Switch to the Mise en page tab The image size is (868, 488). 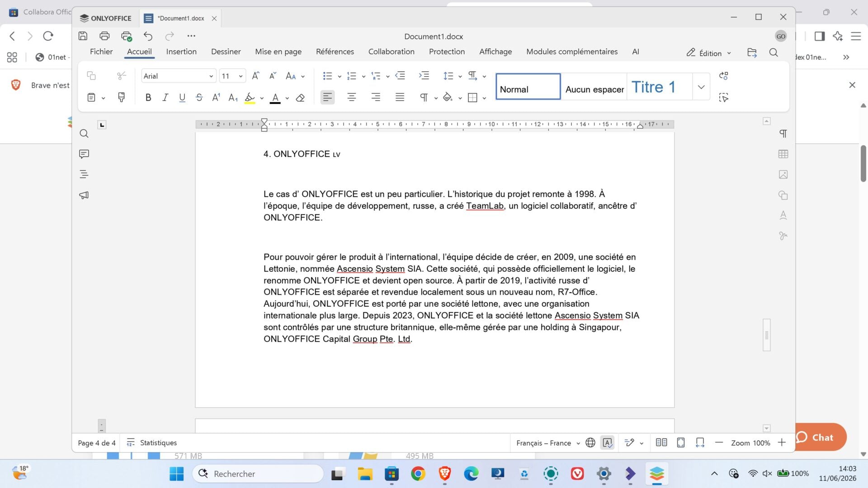[x=278, y=52]
